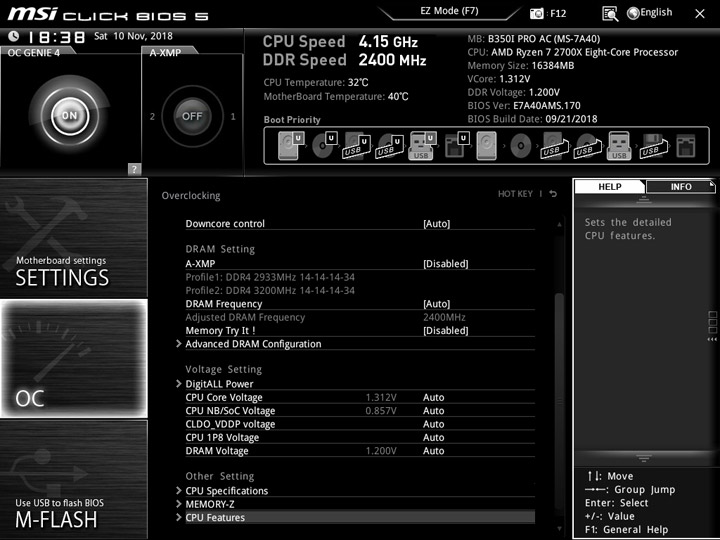The height and width of the screenshot is (540, 720).
Task: Select legacy network boot icon at the end
Action: tap(686, 146)
